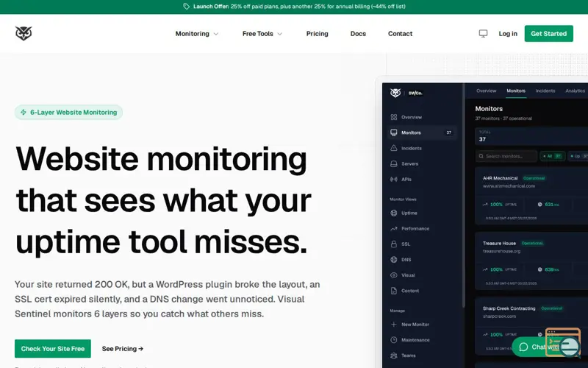
Task: Click the Uptime globe icon
Action: coord(394,213)
